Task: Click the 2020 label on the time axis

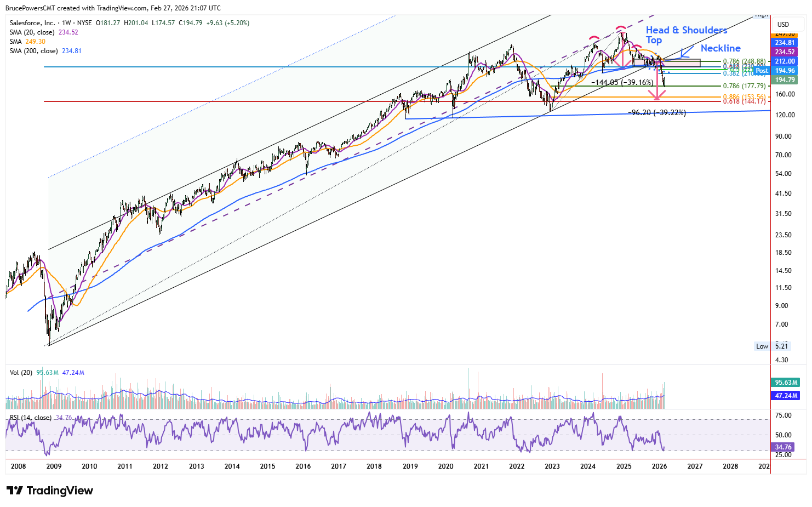Action: [446, 466]
